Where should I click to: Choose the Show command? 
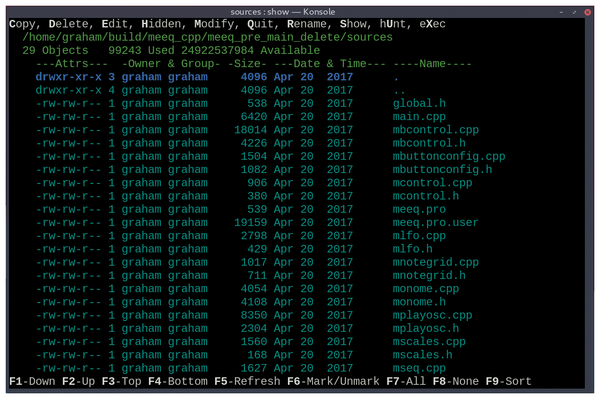click(x=353, y=24)
